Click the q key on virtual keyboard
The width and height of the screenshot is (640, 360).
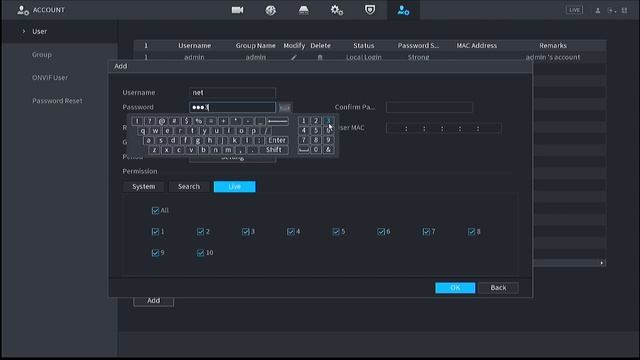(x=143, y=131)
